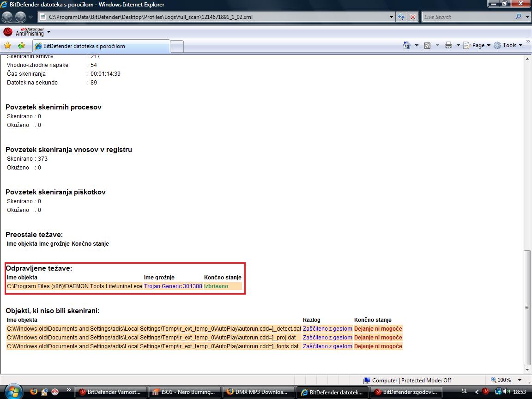Click Dejanje ni mogoče in the _fonts.dat row
Image resolution: width=532 pixels, height=399 pixels.
(378, 346)
